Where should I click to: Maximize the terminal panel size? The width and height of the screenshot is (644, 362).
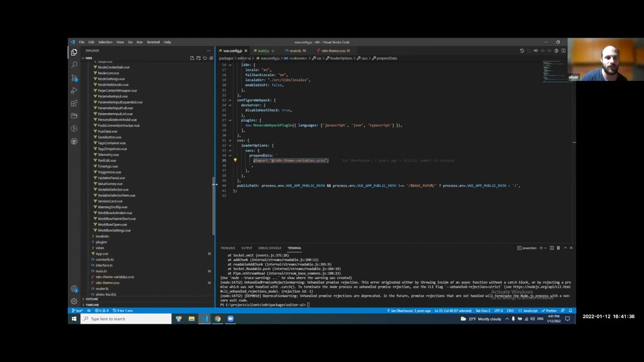point(565,248)
